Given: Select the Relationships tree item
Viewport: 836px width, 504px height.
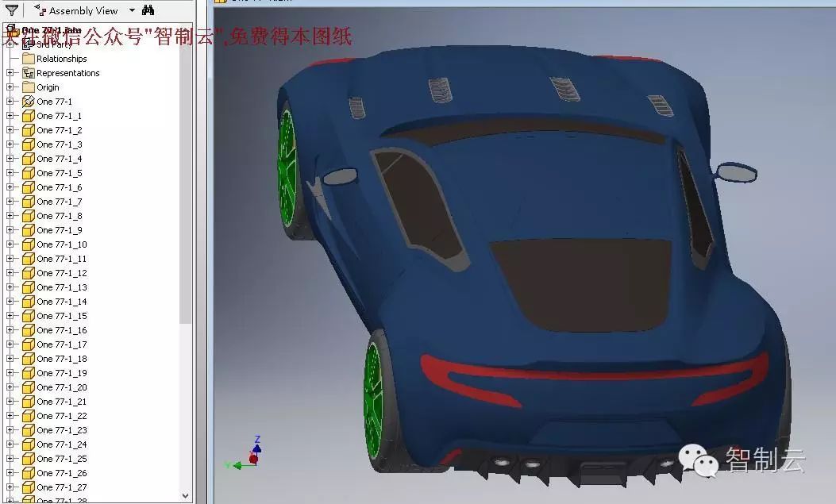Looking at the screenshot, I should pyautogui.click(x=61, y=59).
